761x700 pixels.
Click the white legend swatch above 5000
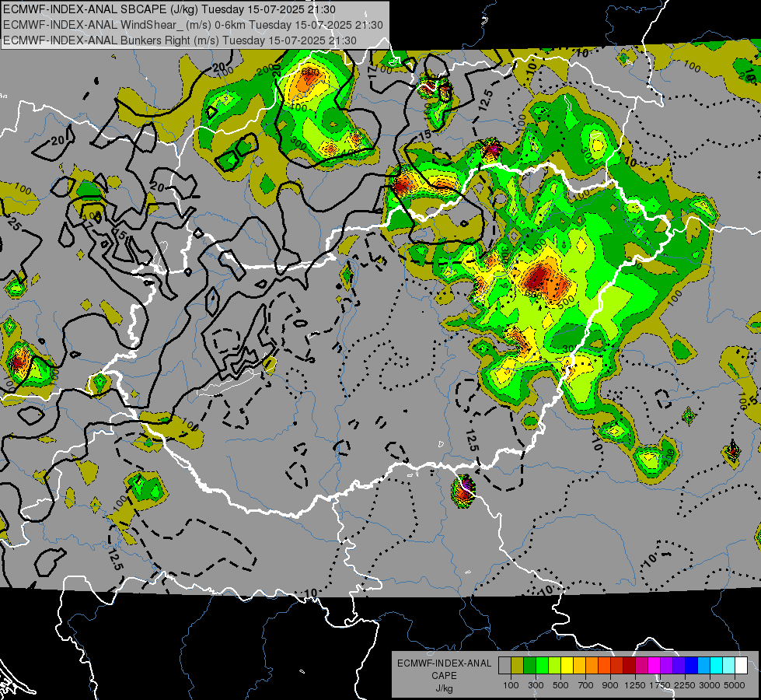[x=742, y=666]
